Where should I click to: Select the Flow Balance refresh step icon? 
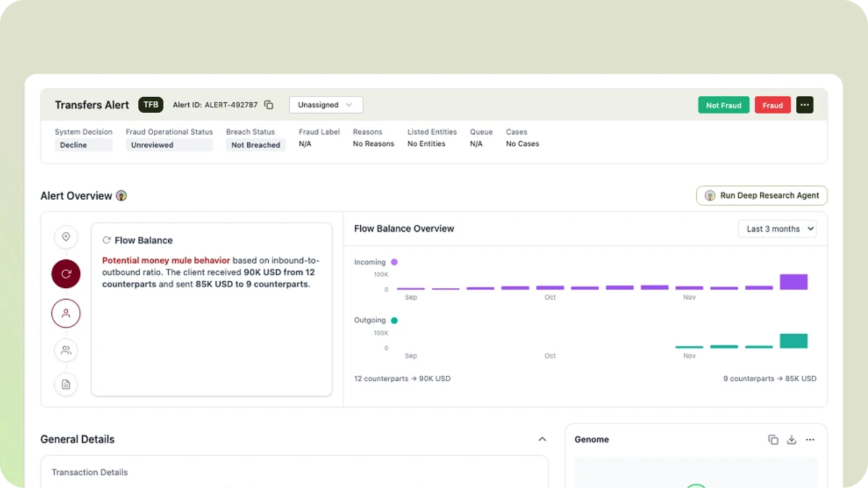pyautogui.click(x=66, y=273)
